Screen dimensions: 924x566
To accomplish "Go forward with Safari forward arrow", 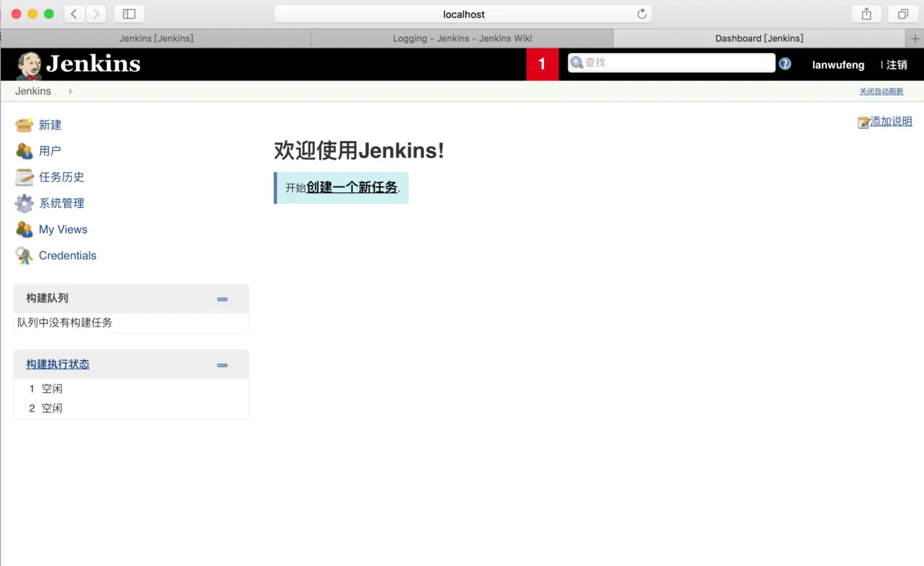I will click(95, 13).
